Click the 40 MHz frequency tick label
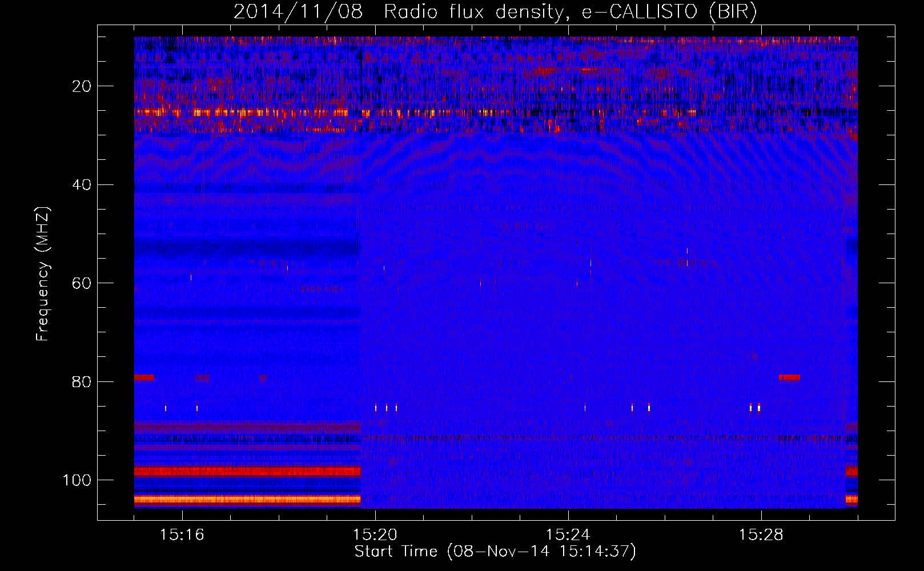 (x=82, y=185)
